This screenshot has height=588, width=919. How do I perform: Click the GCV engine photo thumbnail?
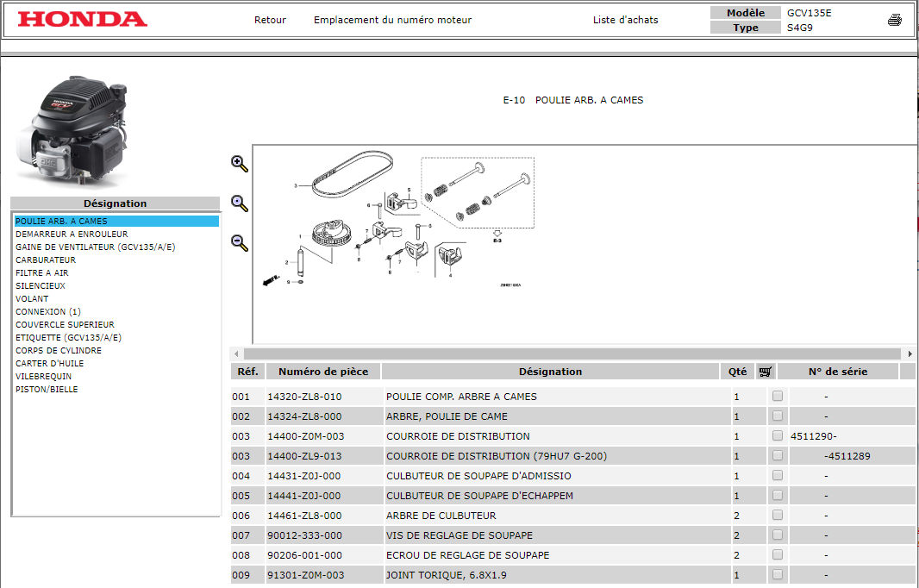click(72, 129)
